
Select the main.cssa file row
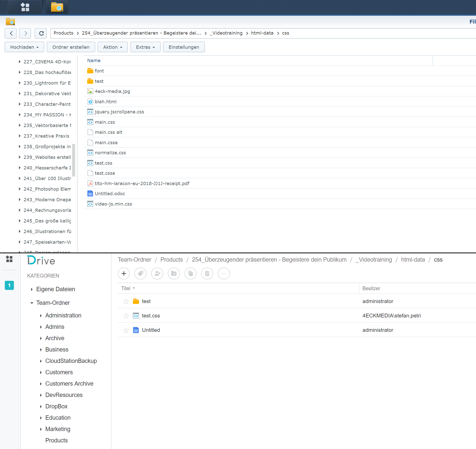280,142
